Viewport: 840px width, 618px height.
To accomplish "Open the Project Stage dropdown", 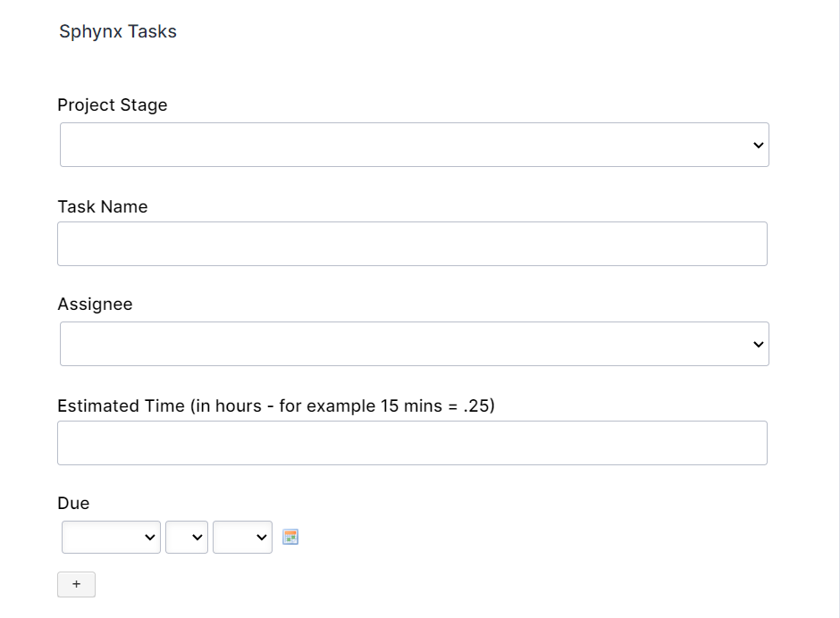I will pyautogui.click(x=414, y=145).
